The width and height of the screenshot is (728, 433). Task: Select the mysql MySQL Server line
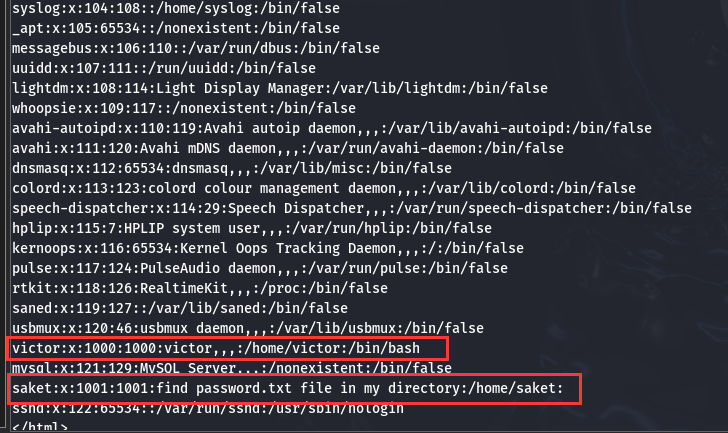[232, 368]
